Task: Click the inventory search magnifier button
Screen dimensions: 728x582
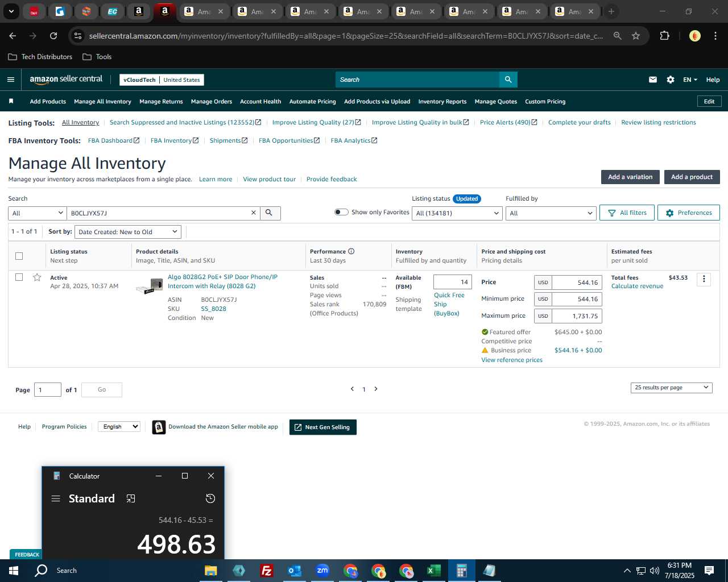Action: click(x=270, y=213)
